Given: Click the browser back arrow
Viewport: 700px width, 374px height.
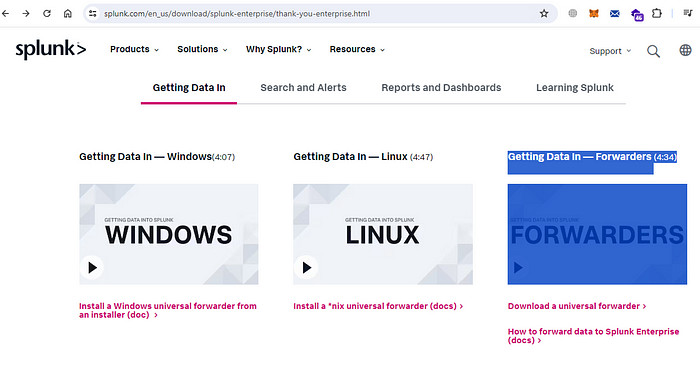Looking at the screenshot, I should [x=5, y=13].
